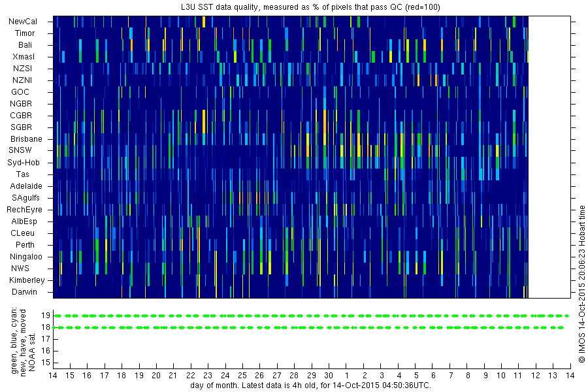Image resolution: width=588 pixels, height=392 pixels.
Task: Select satellite number 15 on the NOAA axis
Action: click(x=46, y=363)
